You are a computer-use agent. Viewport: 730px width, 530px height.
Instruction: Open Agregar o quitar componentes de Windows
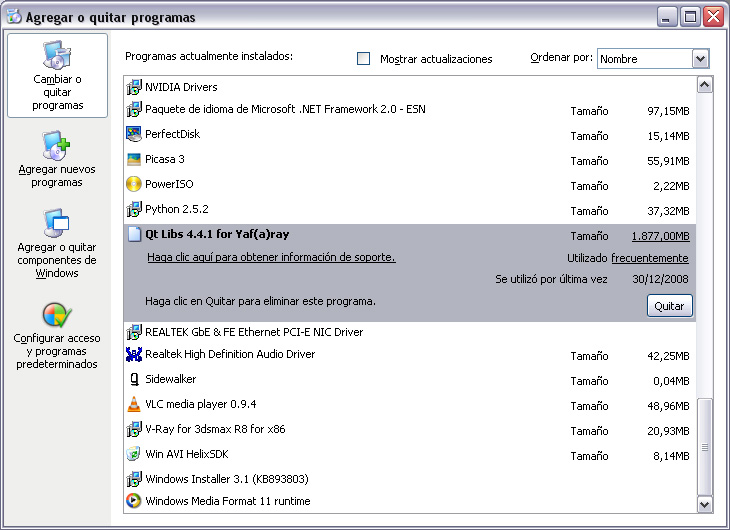click(57, 244)
